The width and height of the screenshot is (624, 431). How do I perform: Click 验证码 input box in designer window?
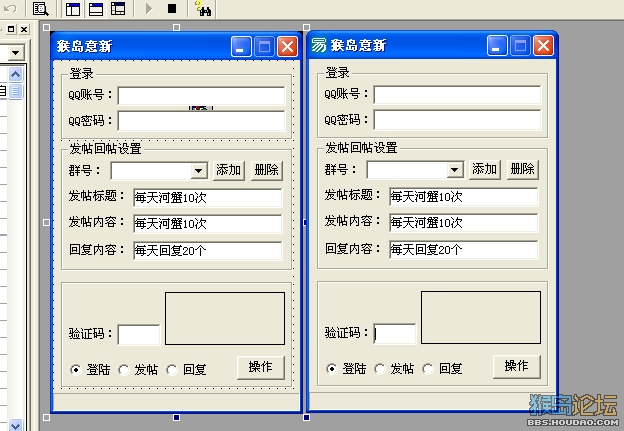tap(139, 335)
